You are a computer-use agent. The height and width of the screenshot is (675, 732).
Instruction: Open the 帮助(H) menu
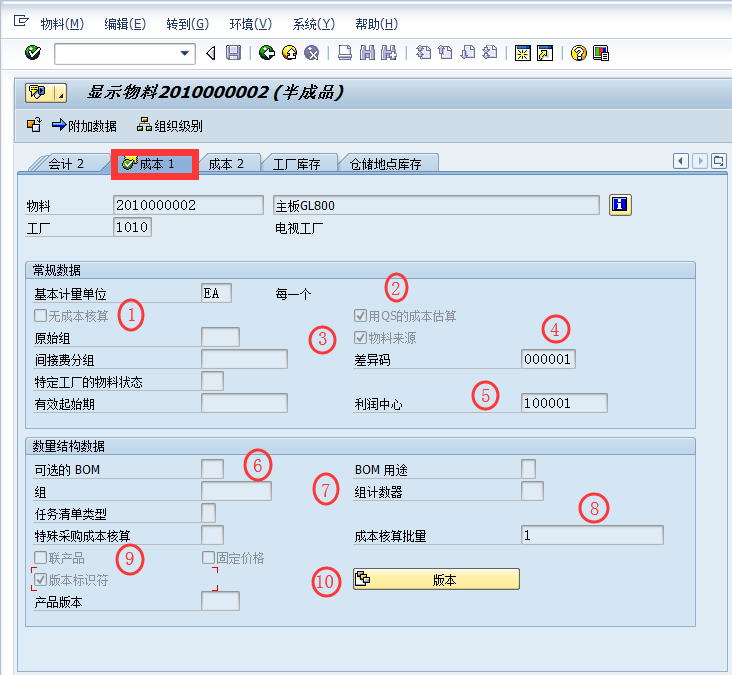377,24
